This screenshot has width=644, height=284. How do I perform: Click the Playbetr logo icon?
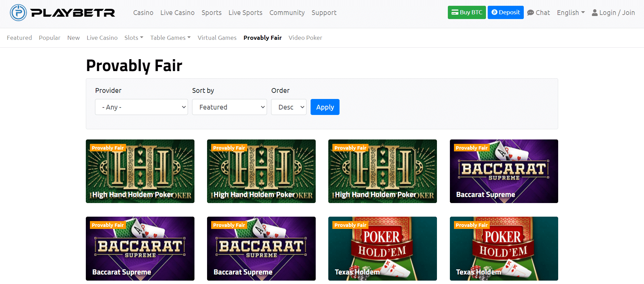[x=18, y=13]
